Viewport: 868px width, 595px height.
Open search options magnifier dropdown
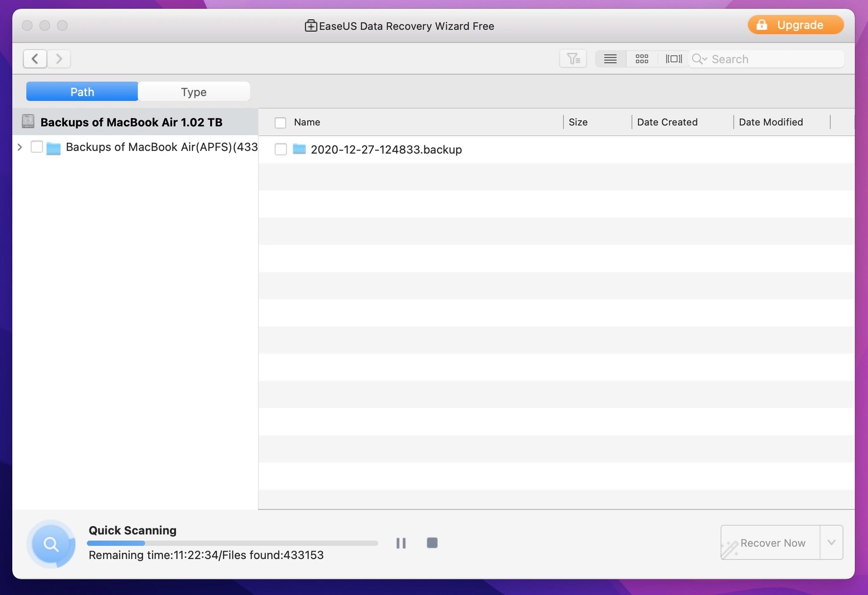coord(699,59)
